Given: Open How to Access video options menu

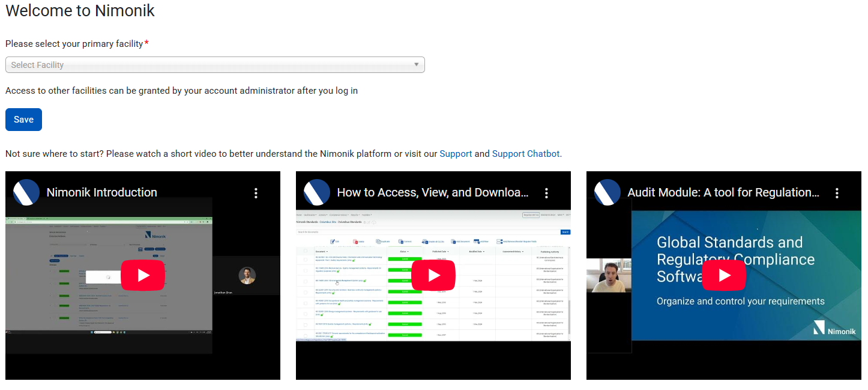Looking at the screenshot, I should click(x=546, y=193).
